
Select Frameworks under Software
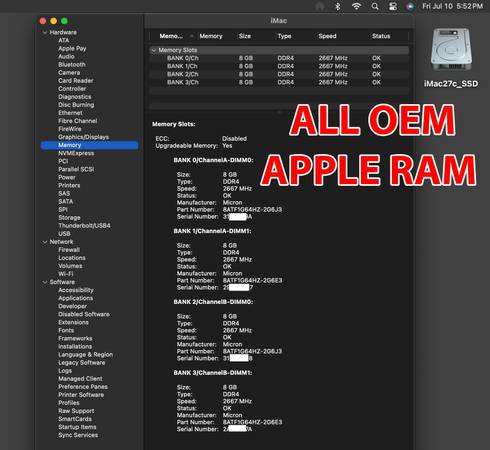(75, 338)
